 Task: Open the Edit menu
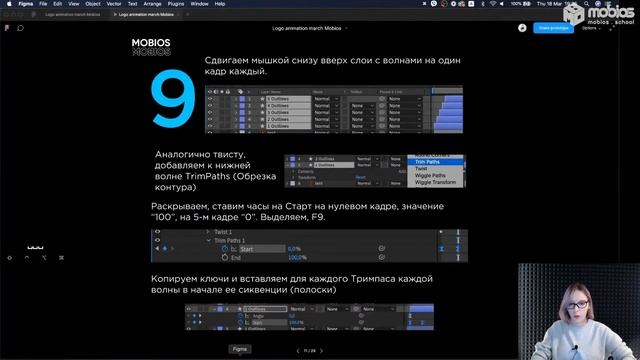tap(58, 4)
